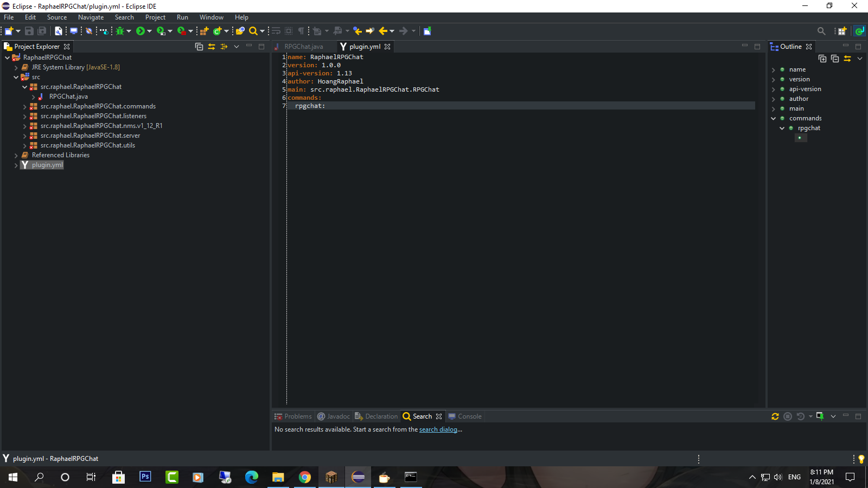Expand the Referenced Libraries tree node
The image size is (868, 488).
(x=16, y=156)
